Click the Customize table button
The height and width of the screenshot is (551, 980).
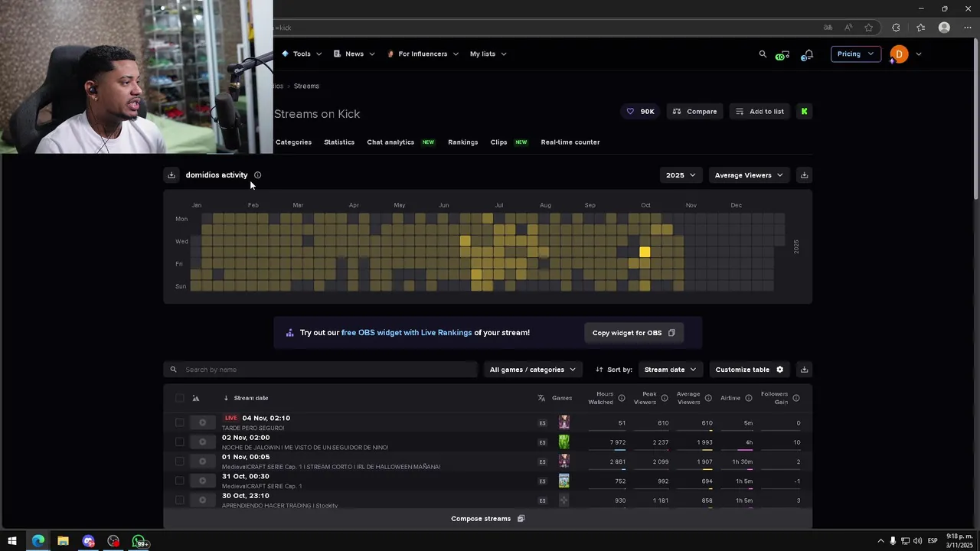(750, 370)
